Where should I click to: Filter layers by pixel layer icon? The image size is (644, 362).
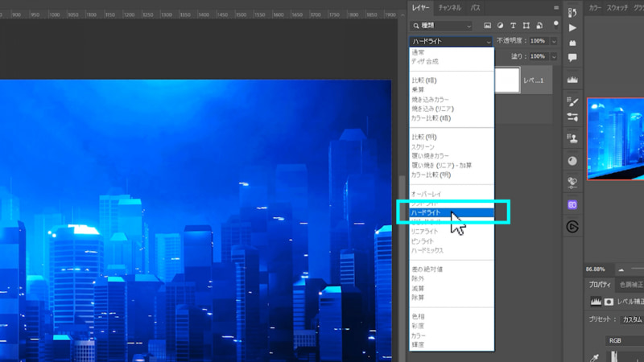pyautogui.click(x=487, y=26)
